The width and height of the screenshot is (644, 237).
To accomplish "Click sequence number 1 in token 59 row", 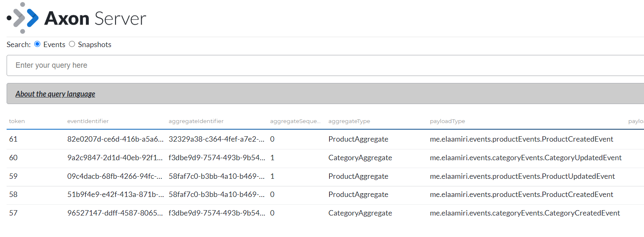I will [x=272, y=176].
